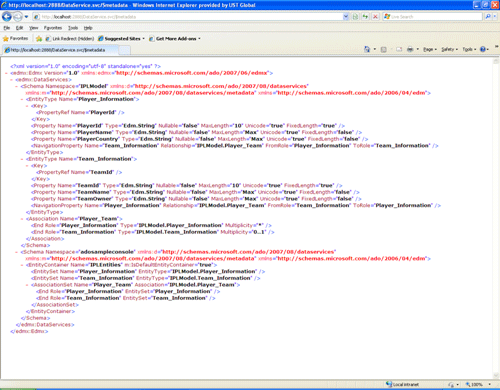The width and height of the screenshot is (500, 390).
Task: Open the Favorites menu
Action: (53, 28)
